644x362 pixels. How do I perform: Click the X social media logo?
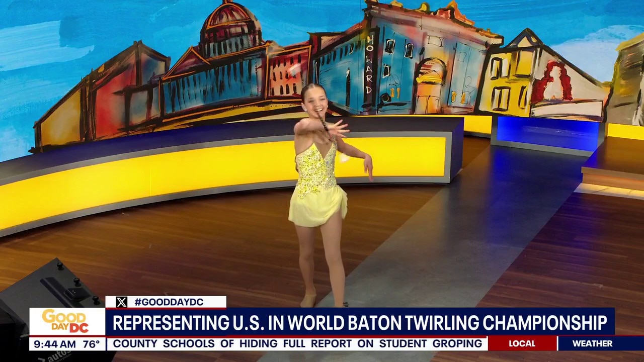(x=121, y=302)
